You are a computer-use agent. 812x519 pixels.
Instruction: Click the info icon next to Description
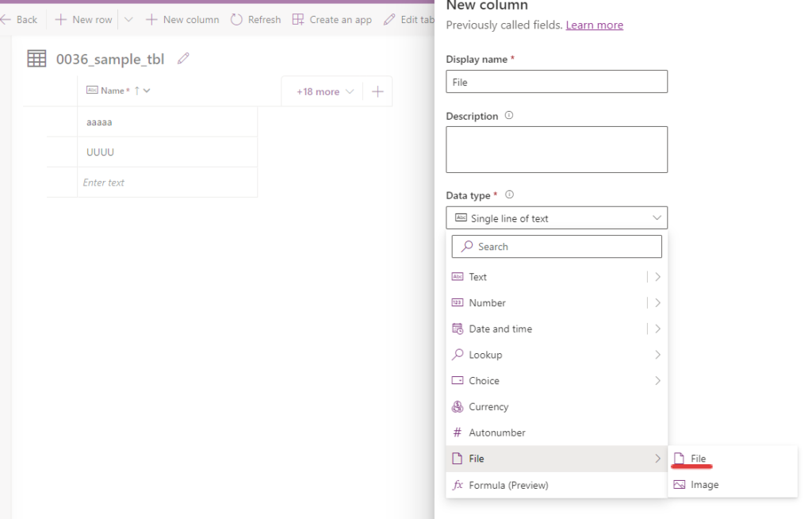(509, 116)
